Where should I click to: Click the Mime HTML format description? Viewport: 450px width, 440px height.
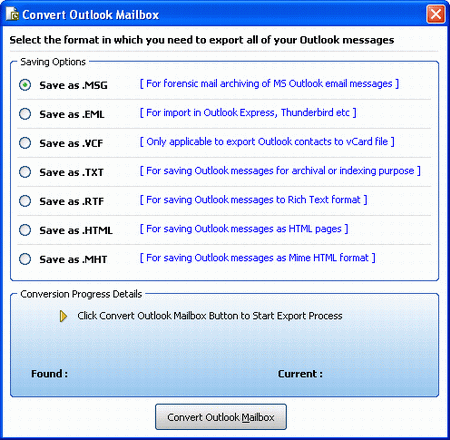257,258
